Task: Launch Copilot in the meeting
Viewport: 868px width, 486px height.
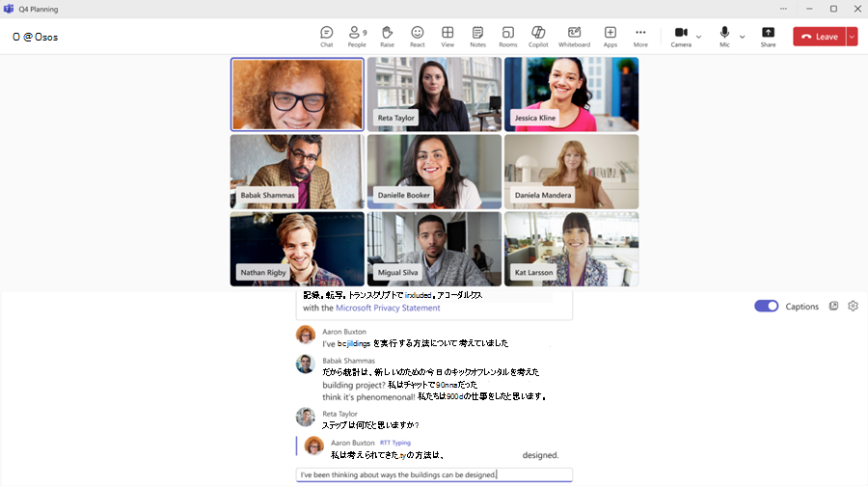Action: pos(538,37)
